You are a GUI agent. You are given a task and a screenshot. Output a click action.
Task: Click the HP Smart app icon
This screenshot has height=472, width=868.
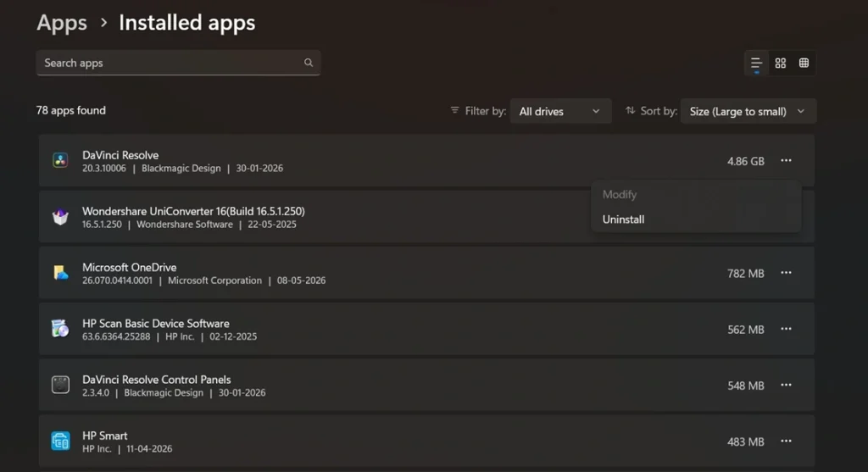[60, 441]
